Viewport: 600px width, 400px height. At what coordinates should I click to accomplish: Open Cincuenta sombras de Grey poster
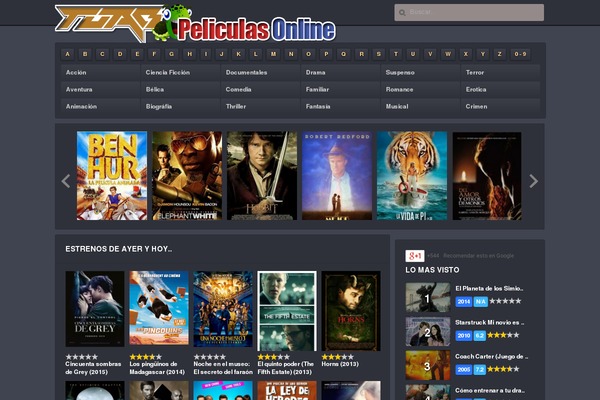95,309
